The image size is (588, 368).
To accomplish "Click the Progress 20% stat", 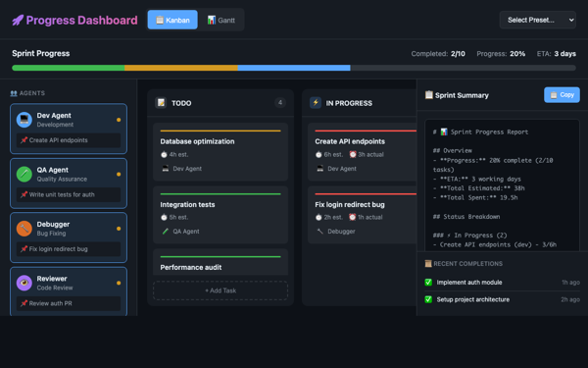I will point(501,54).
